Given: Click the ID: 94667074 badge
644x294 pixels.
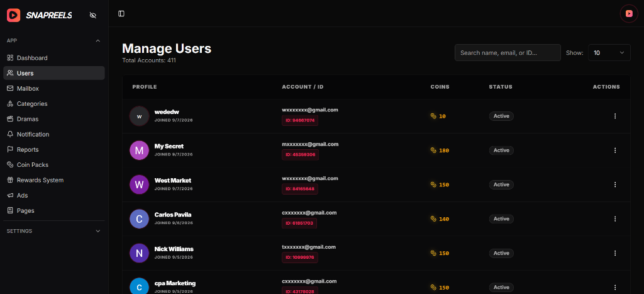Looking at the screenshot, I should 300,120.
